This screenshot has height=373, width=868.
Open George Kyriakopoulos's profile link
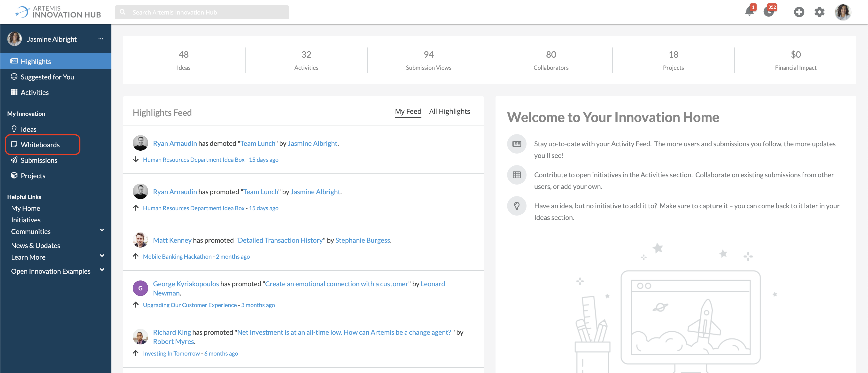coord(186,284)
